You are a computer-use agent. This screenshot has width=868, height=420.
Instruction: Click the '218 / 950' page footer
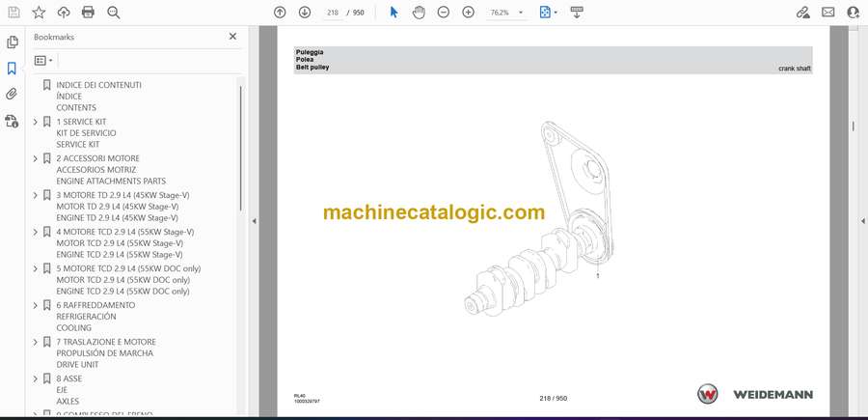point(553,398)
